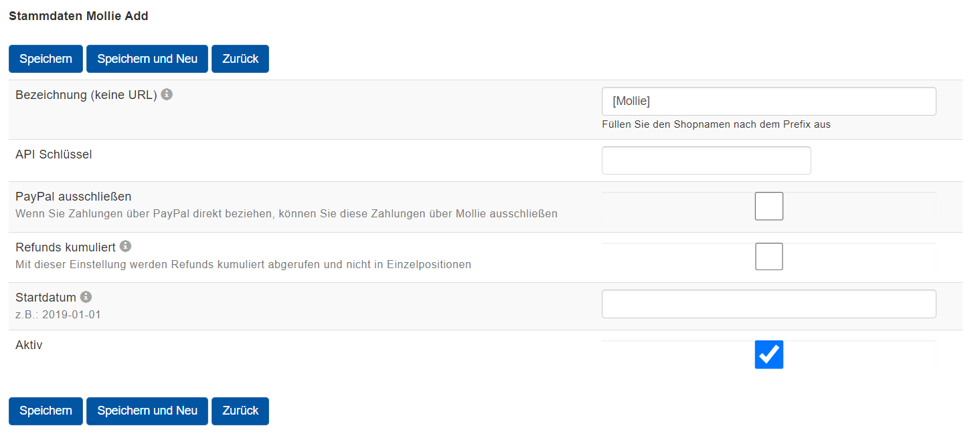Screen dimensions: 980x436
Task: Click the 'Stammdaten Mollie Add' heading
Action: pos(78,16)
